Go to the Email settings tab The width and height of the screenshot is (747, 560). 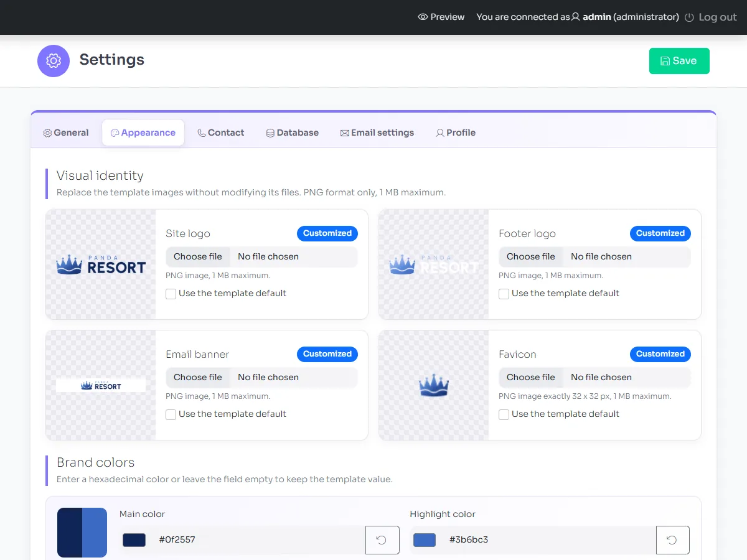pyautogui.click(x=377, y=133)
